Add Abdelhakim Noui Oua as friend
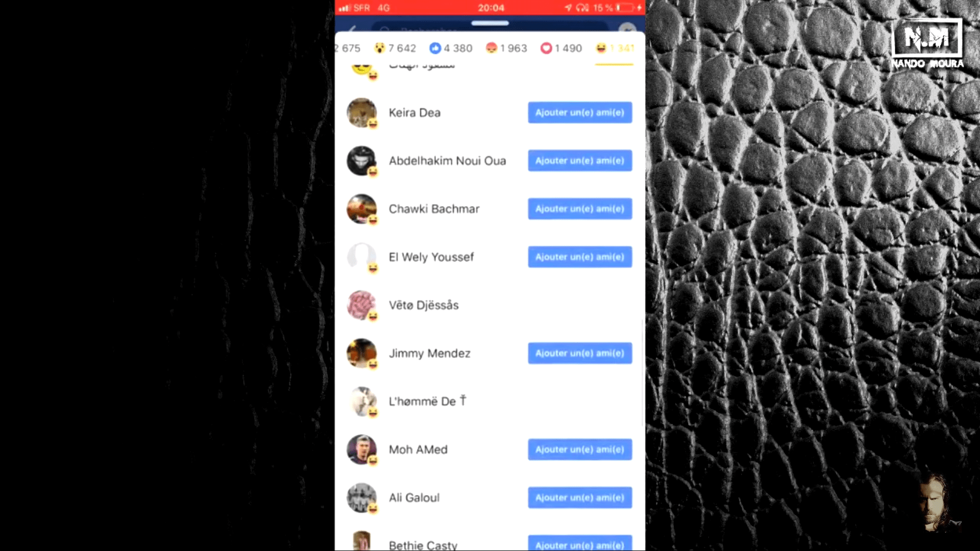The height and width of the screenshot is (551, 980). pos(580,160)
